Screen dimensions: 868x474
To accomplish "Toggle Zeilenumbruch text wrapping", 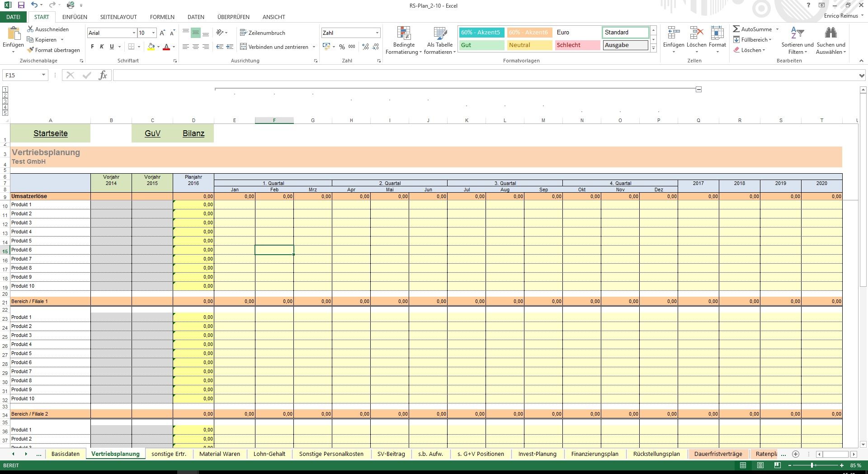I will point(263,33).
